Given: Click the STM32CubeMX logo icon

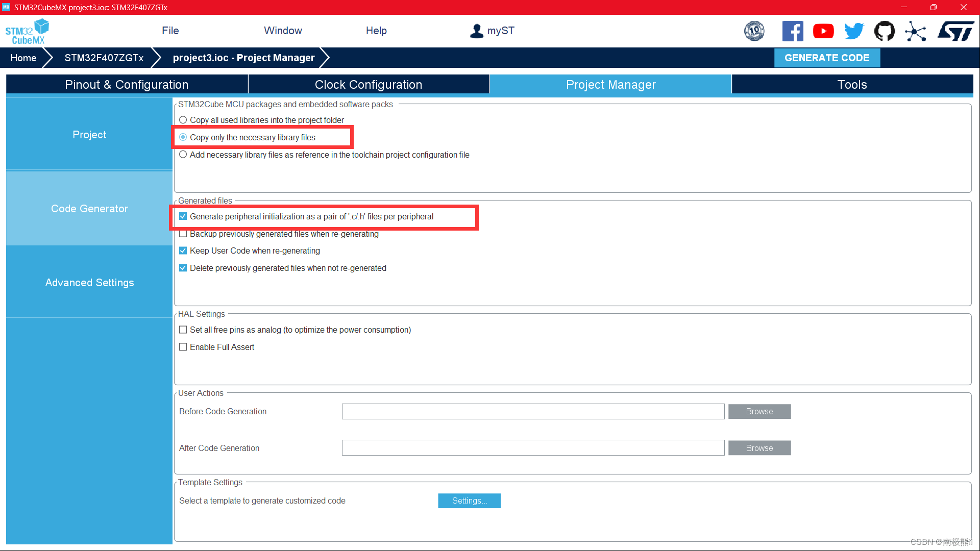Looking at the screenshot, I should 27,32.
